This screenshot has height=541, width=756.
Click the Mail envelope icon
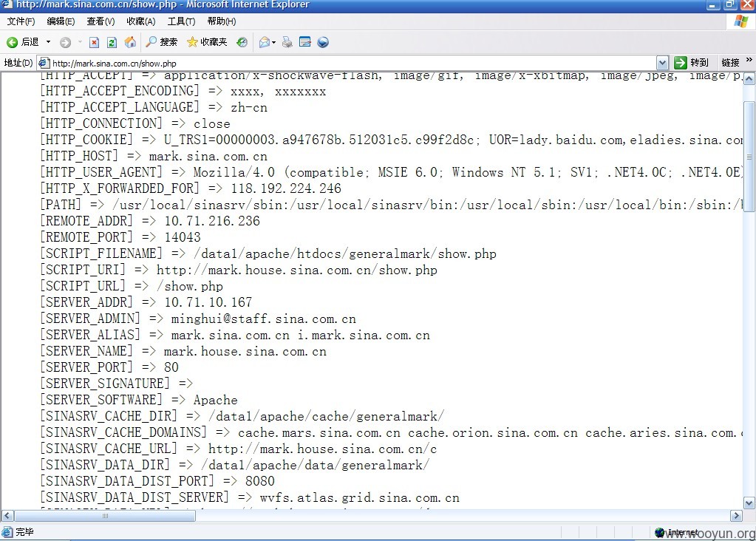pos(265,42)
